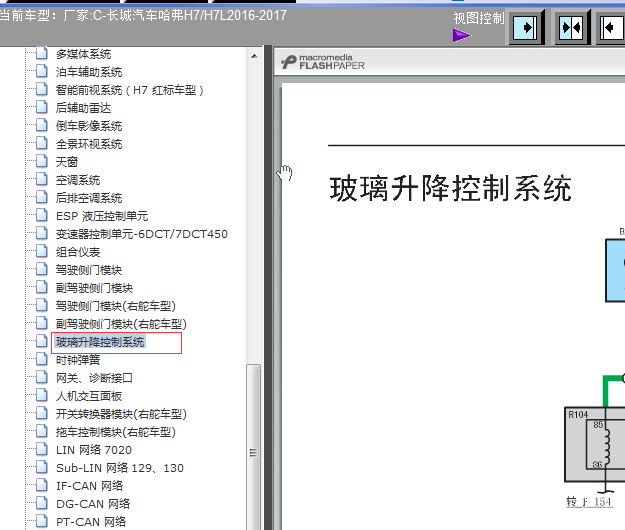
Task: Open 时钟弹簧 item
Action: coord(78,360)
